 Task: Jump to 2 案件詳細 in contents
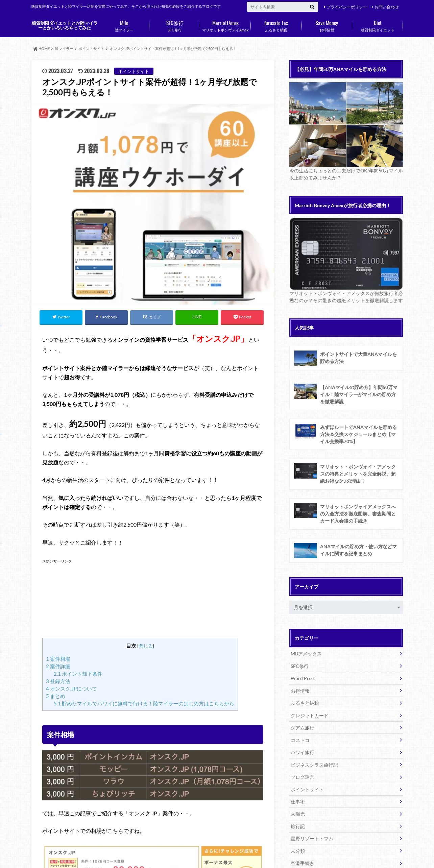pos(58,667)
